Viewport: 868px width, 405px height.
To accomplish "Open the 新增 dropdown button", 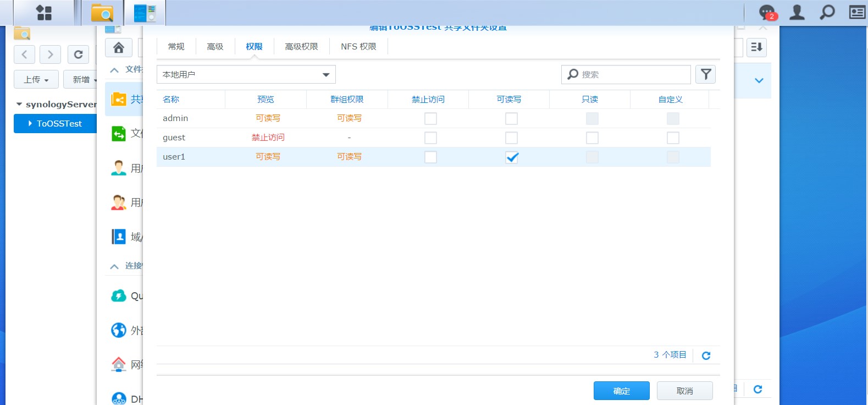I will 81,79.
